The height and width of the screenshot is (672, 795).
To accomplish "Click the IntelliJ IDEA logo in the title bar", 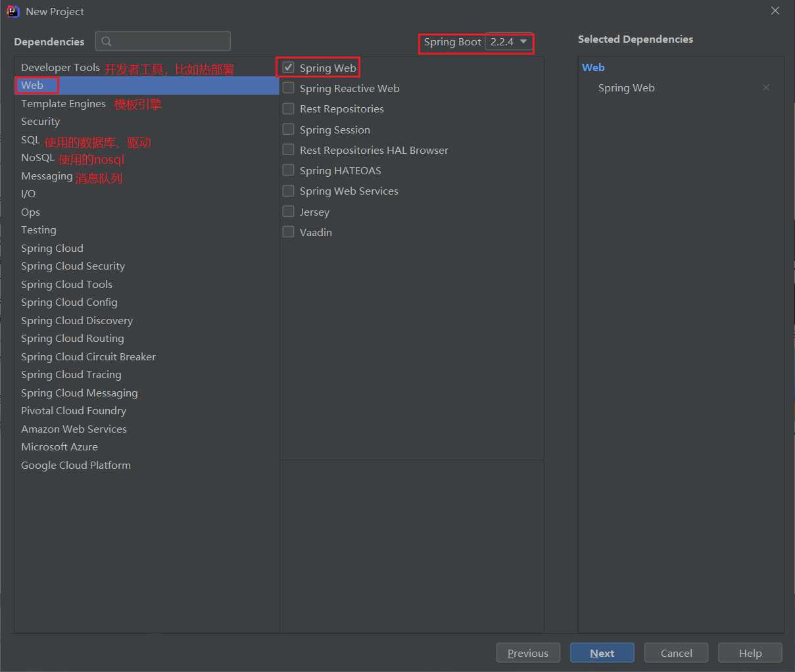I will (12, 11).
